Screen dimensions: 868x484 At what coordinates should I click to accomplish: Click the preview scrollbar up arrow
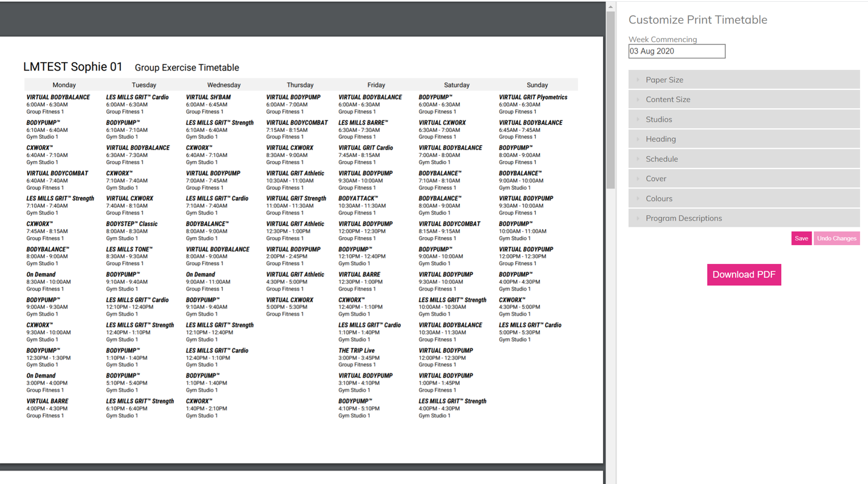point(610,7)
